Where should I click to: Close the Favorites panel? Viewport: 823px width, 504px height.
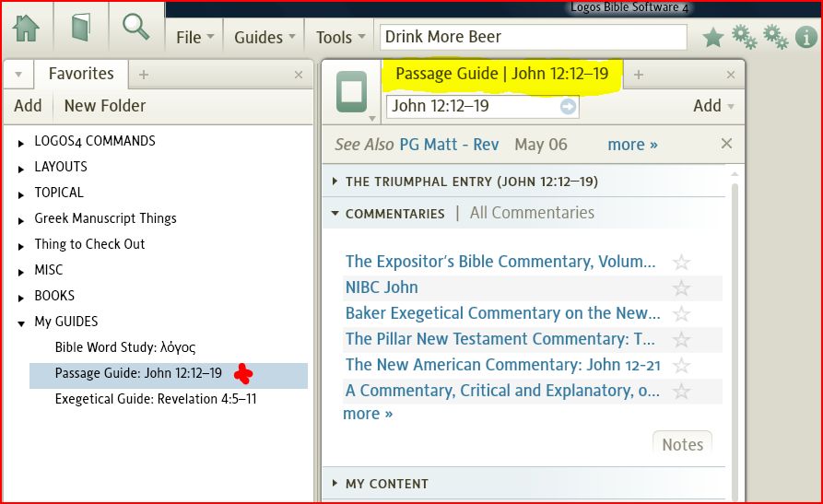[298, 75]
